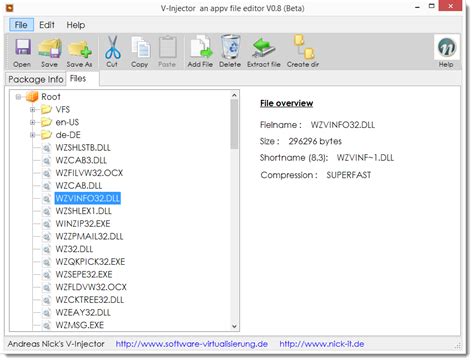The width and height of the screenshot is (474, 362).
Task: Click the file icon beside WZSEPE32.EXE
Action: [x=47, y=274]
